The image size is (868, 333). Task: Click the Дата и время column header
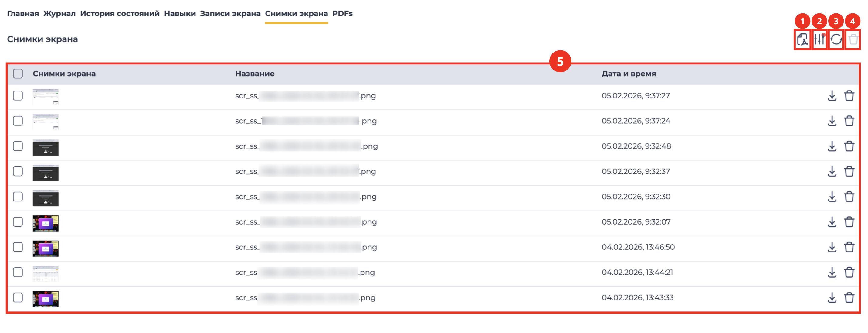(629, 74)
